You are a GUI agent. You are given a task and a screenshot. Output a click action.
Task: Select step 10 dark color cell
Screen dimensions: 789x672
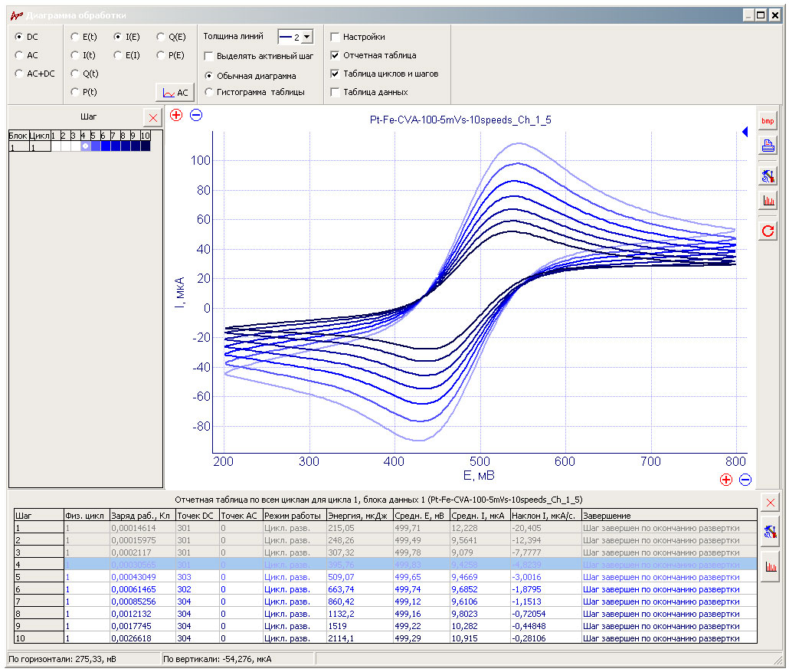tap(146, 146)
